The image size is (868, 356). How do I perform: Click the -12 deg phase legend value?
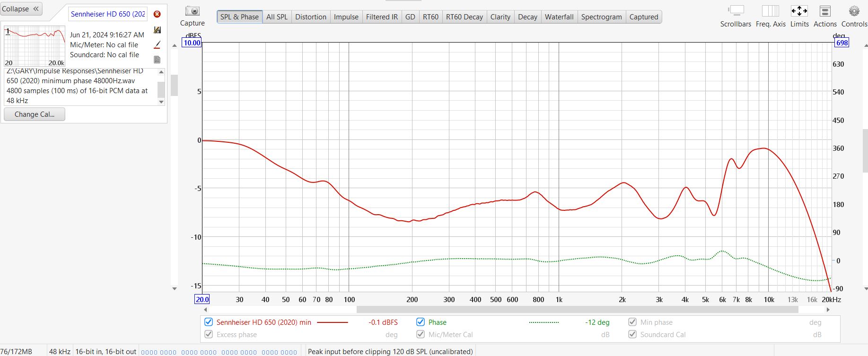(x=597, y=322)
